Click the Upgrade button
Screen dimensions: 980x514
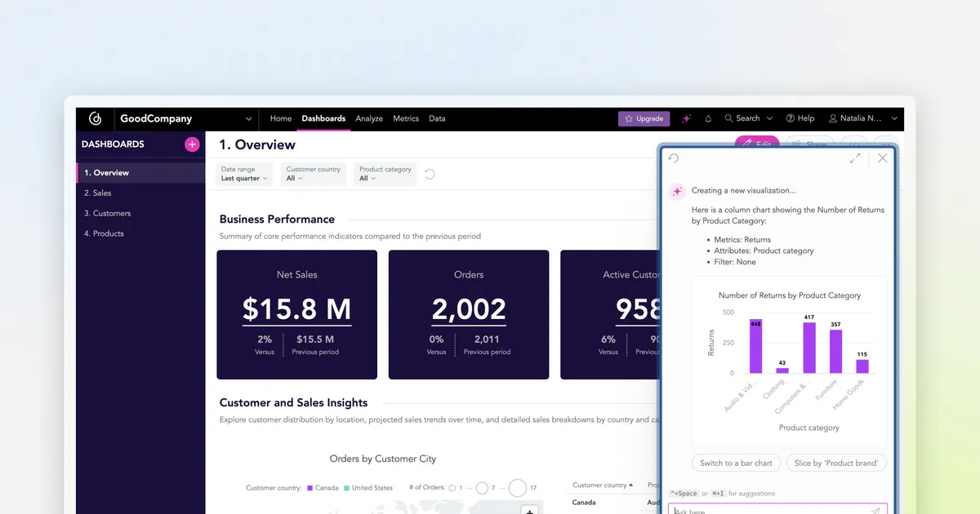[x=644, y=118]
